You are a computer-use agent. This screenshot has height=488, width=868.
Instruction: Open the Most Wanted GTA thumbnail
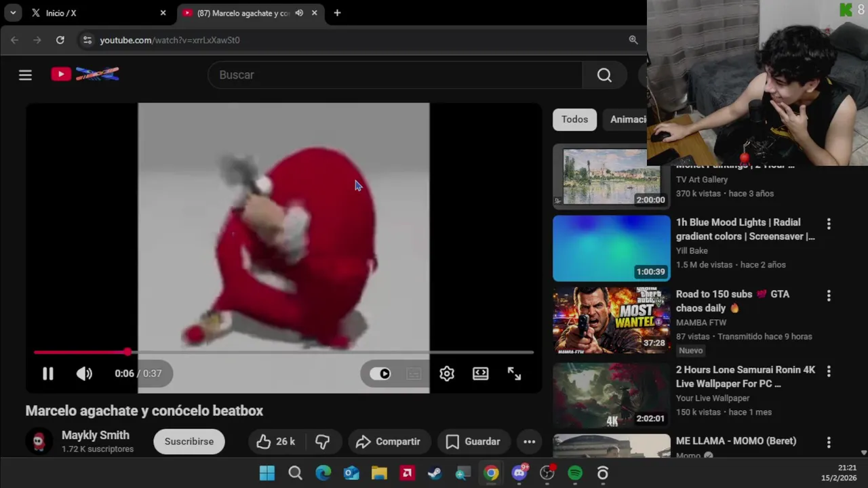click(x=612, y=321)
